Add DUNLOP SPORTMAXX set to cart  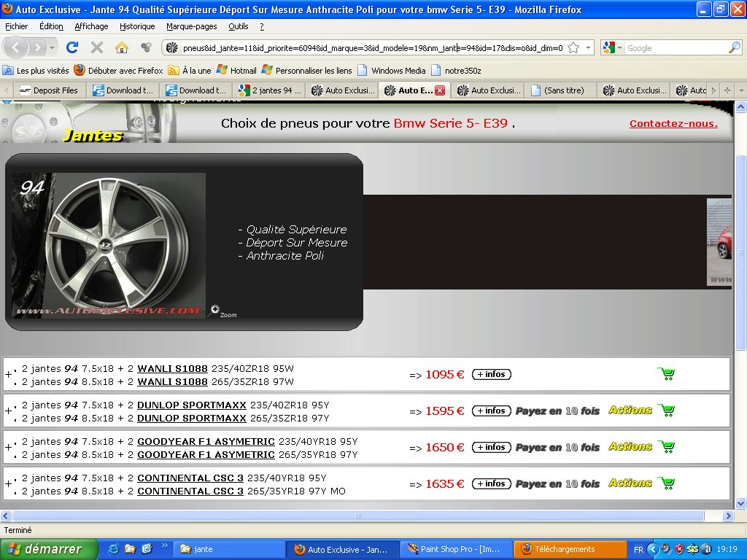[x=667, y=411]
